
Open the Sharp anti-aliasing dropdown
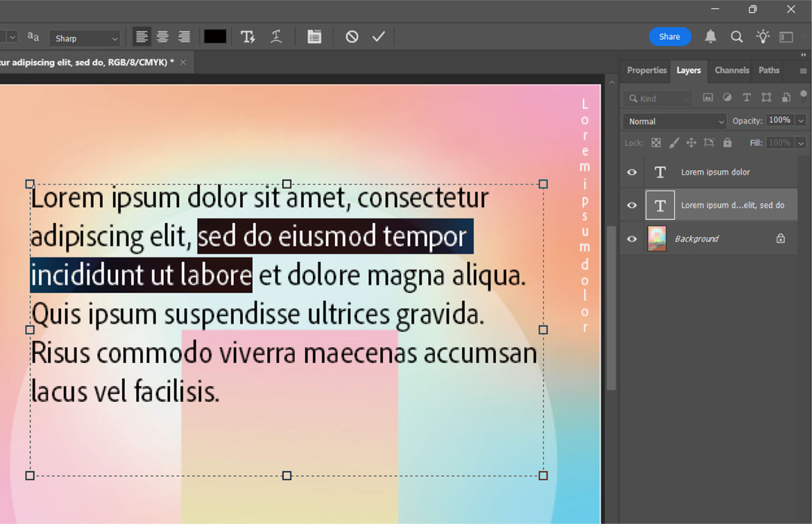(85, 38)
